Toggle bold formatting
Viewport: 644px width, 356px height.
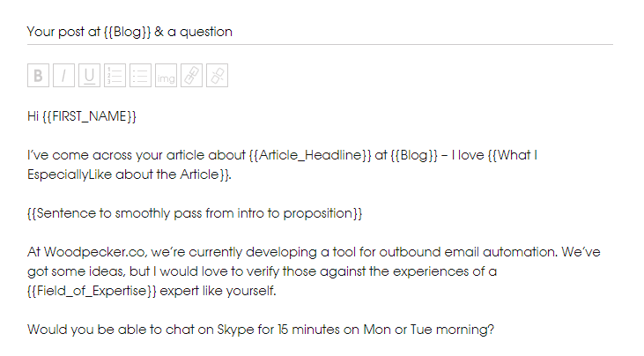(x=38, y=77)
